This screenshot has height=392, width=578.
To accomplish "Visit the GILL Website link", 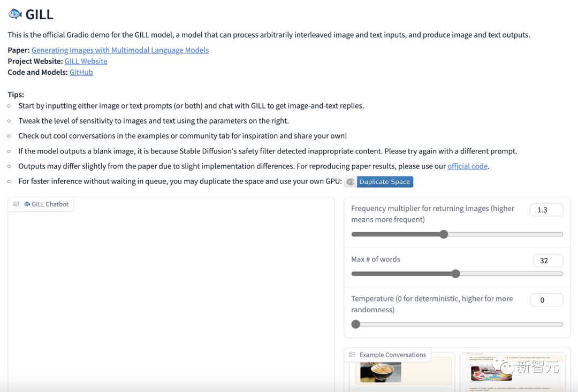I will [x=86, y=61].
